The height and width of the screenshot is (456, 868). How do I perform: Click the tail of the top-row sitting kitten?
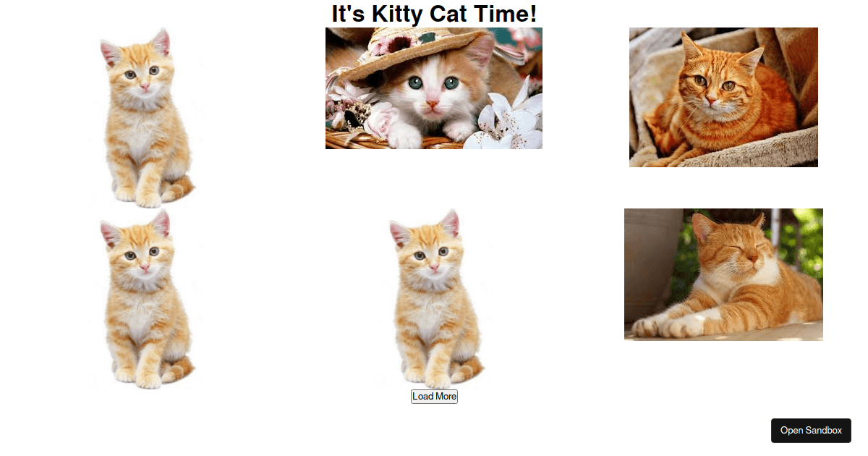179,190
